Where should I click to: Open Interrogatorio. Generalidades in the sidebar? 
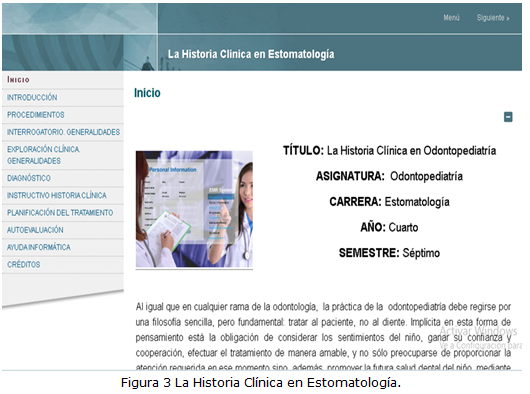[x=64, y=132]
